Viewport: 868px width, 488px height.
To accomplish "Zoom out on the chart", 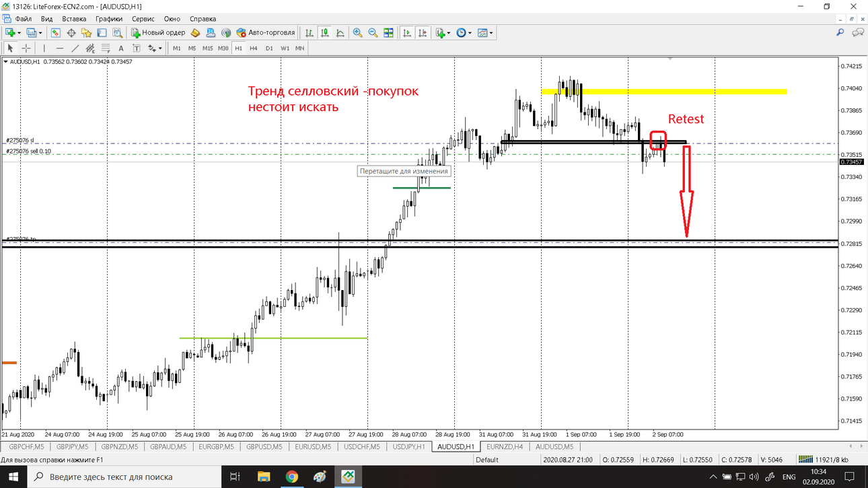I will pos(373,32).
